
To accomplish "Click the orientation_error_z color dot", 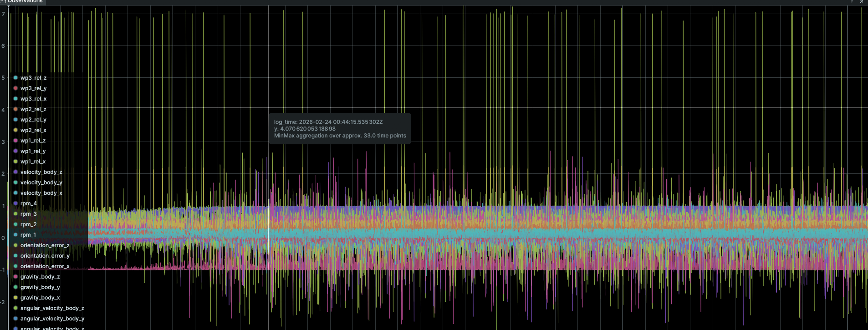I will pos(15,245).
